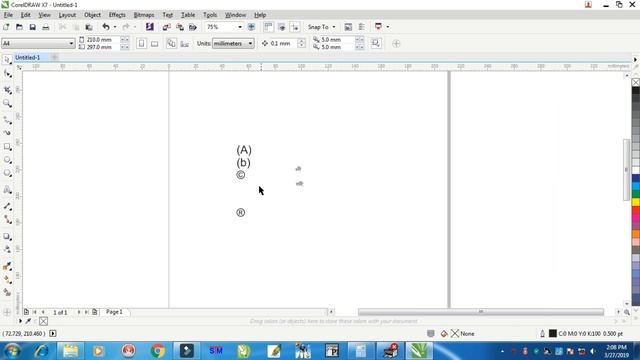Toggle Show guidelines button
Image resolution: width=640 pixels, height=360 pixels.
pos(295,27)
